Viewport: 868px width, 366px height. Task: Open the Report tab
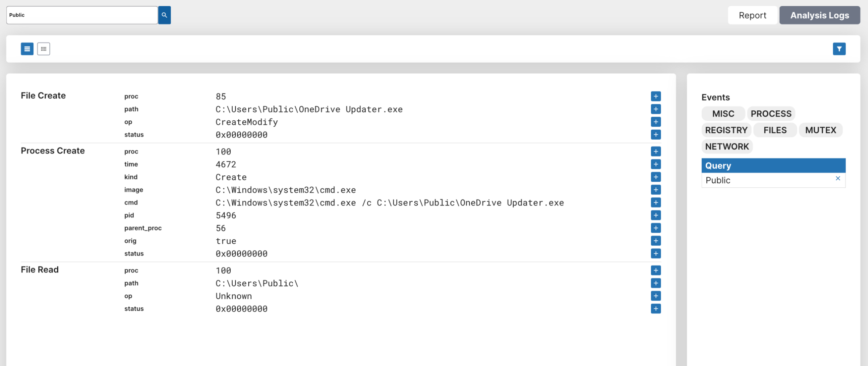pos(752,15)
